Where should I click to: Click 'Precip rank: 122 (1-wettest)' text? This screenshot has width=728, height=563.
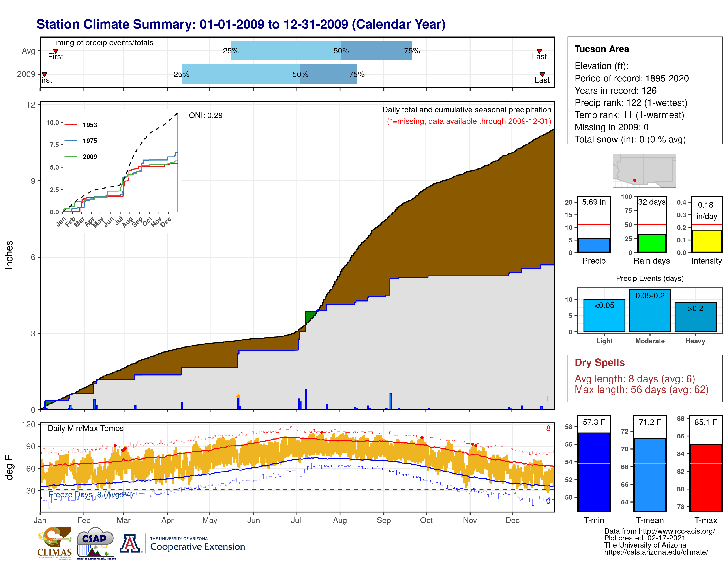[x=631, y=103]
